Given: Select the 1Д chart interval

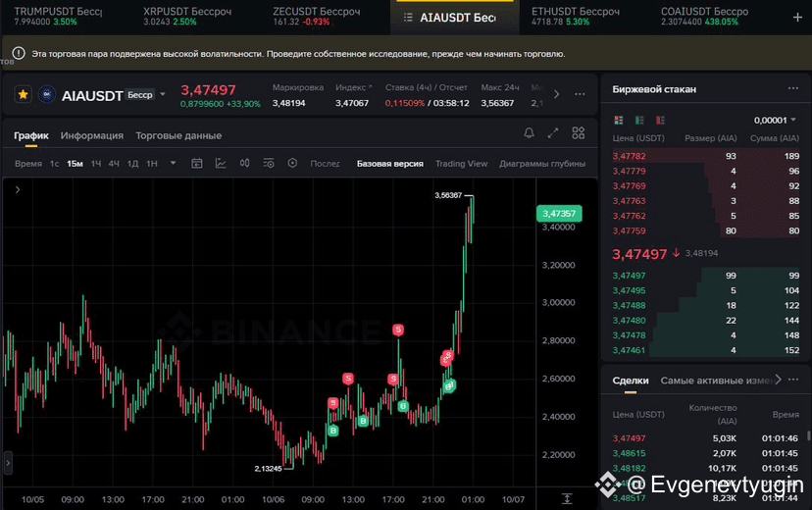Looking at the screenshot, I should coord(132,164).
